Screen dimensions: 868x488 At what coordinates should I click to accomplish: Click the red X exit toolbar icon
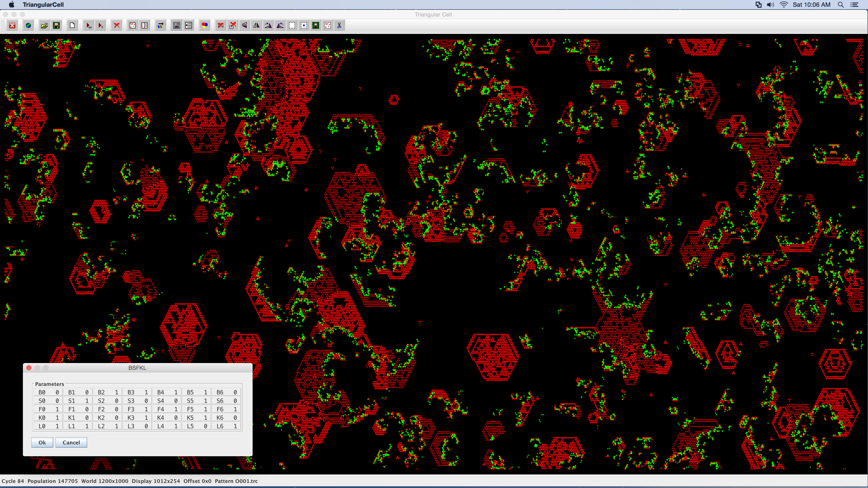[x=13, y=25]
